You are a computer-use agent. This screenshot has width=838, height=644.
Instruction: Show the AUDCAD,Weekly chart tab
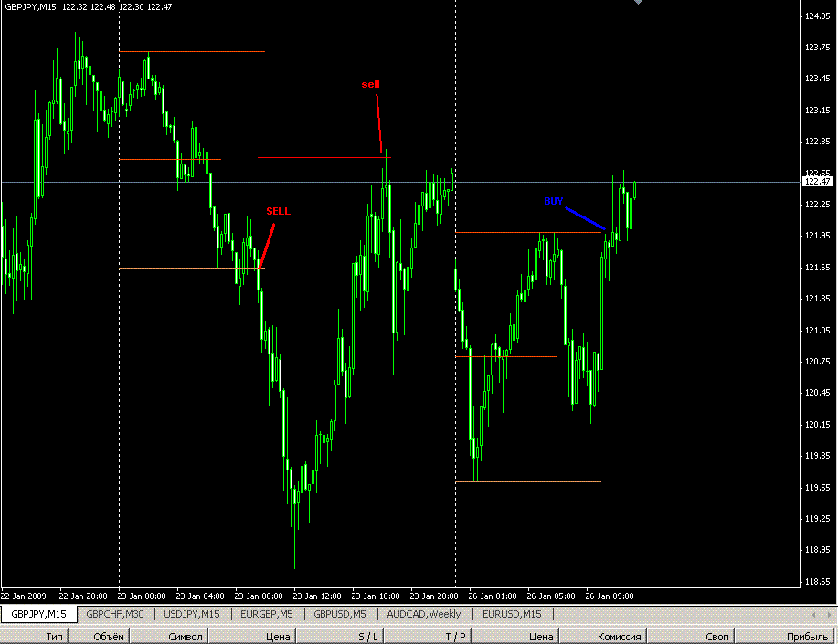point(424,614)
